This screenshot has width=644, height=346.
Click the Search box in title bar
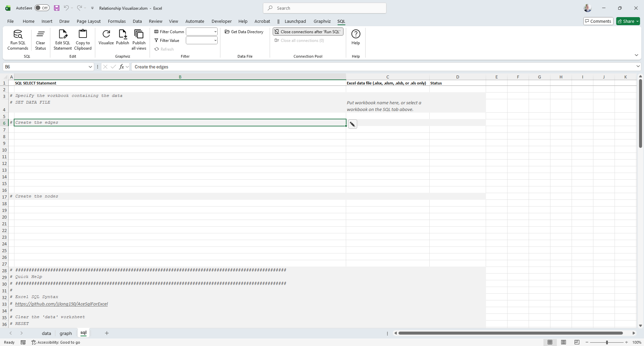[325, 8]
